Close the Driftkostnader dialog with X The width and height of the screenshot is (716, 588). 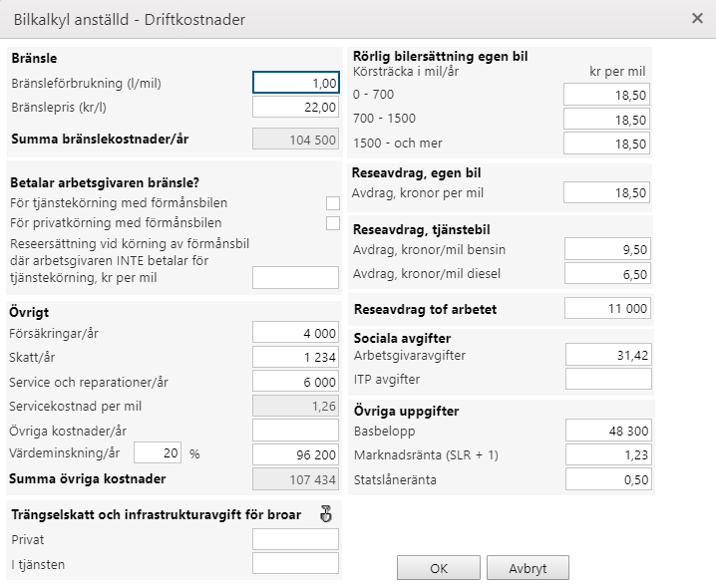(x=697, y=18)
